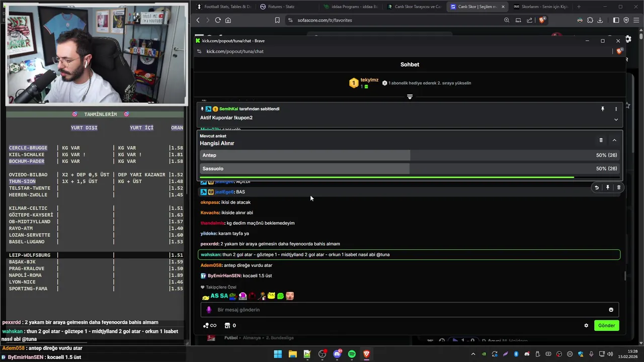This screenshot has height=362, width=644.
Task: Open chat settings gear icon
Action: [586, 325]
